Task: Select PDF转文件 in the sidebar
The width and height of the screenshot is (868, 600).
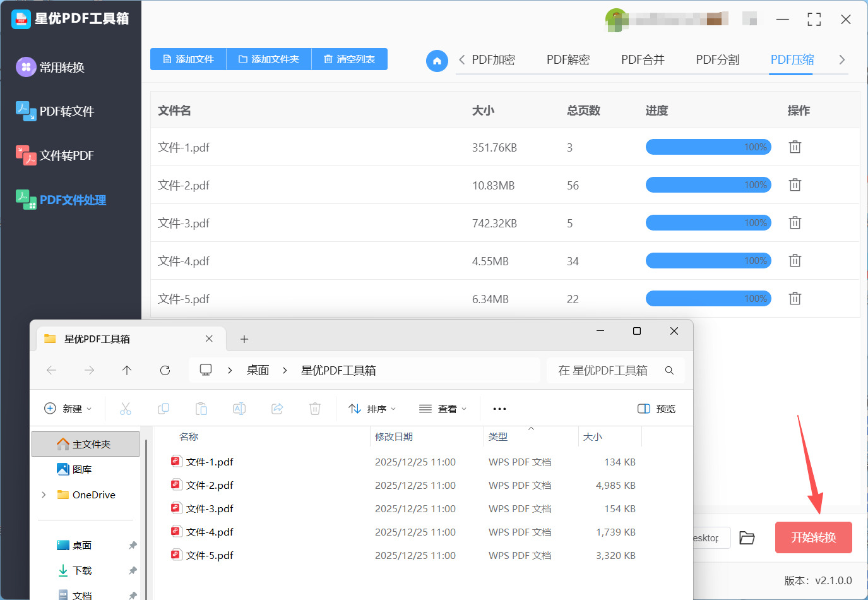Action: 66,111
